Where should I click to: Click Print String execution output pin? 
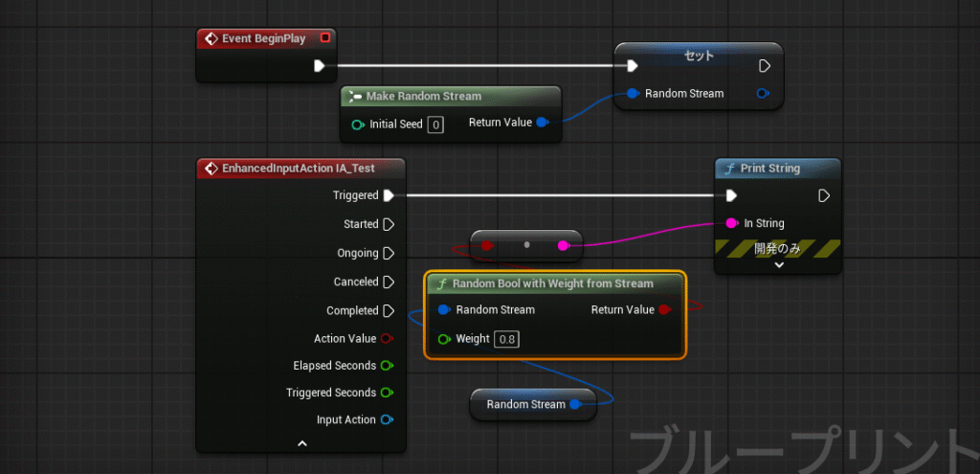point(824,195)
